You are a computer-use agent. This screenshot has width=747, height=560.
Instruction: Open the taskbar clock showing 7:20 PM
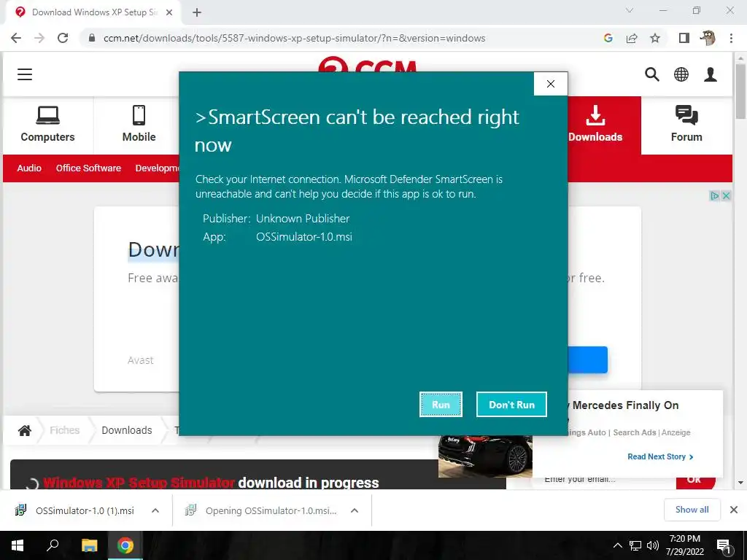(685, 545)
